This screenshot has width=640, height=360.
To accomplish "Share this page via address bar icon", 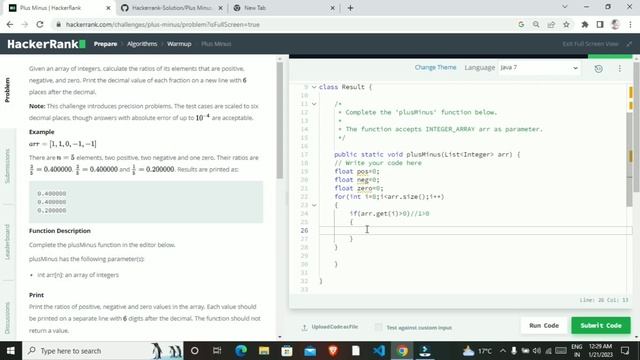I will [x=551, y=24].
